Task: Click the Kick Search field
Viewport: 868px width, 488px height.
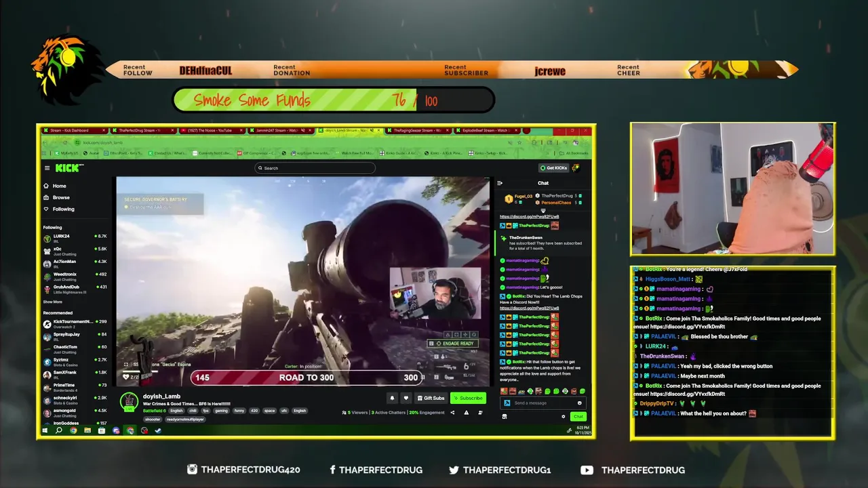Action: click(x=315, y=168)
